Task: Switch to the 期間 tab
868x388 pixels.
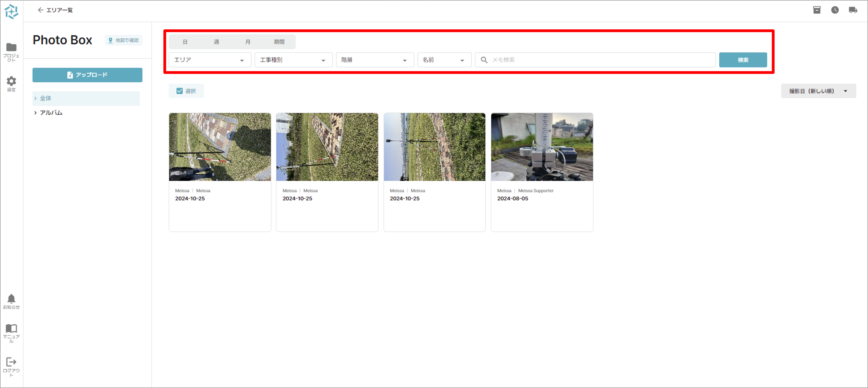Action: click(x=279, y=42)
